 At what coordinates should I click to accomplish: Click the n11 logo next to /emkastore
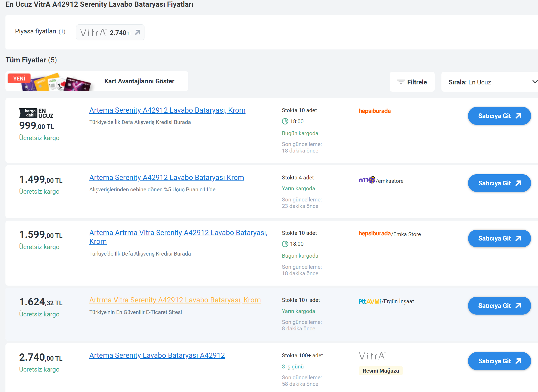pos(367,179)
